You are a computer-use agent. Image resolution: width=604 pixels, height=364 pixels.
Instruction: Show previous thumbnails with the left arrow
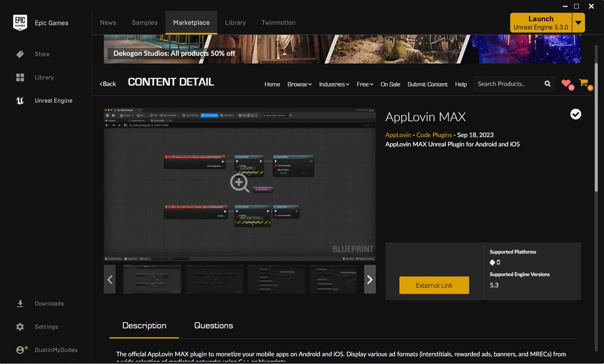(x=110, y=280)
